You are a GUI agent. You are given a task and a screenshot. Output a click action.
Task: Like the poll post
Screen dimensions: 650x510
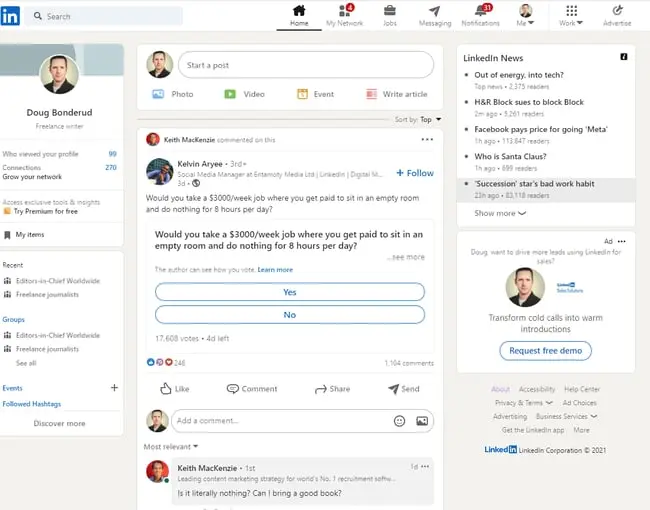tap(175, 389)
